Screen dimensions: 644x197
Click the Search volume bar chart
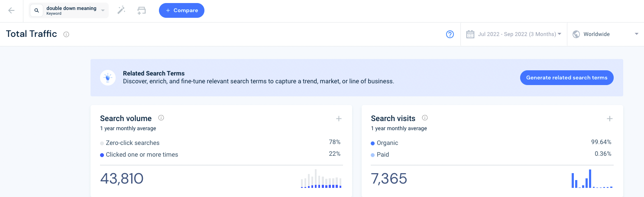pyautogui.click(x=321, y=179)
